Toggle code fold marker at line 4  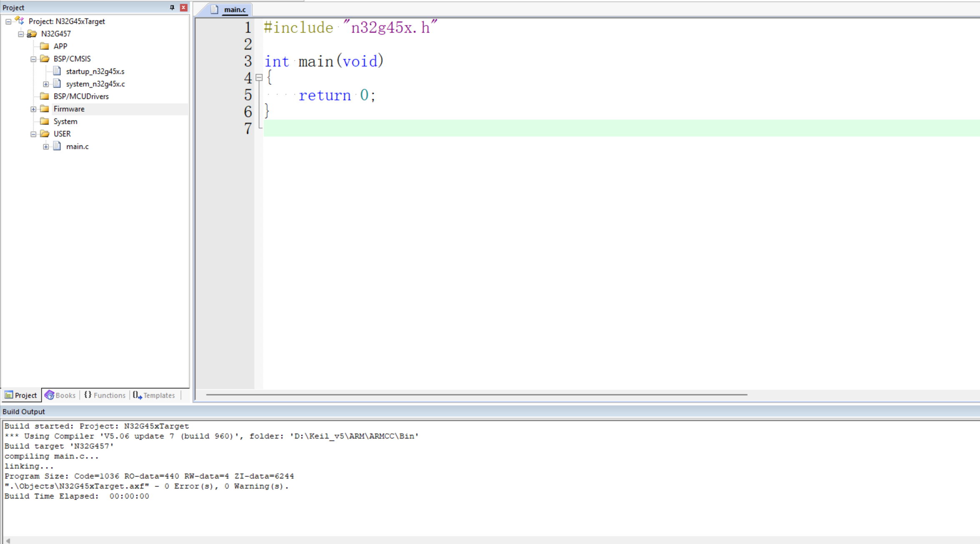click(259, 78)
